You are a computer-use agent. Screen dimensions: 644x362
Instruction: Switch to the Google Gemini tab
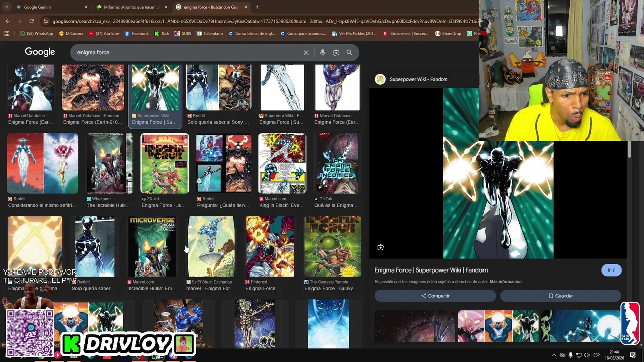click(51, 7)
